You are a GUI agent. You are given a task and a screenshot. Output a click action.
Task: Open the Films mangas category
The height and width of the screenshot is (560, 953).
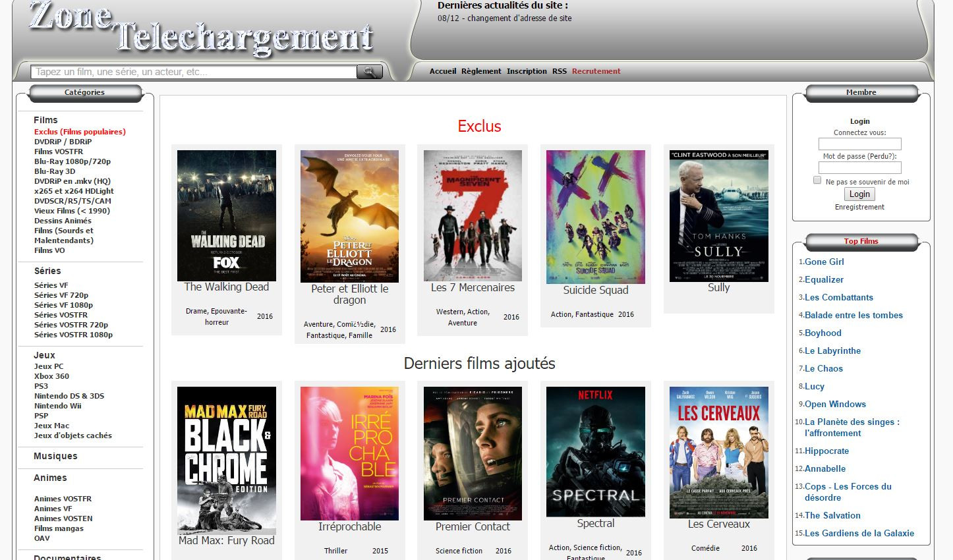(x=59, y=528)
